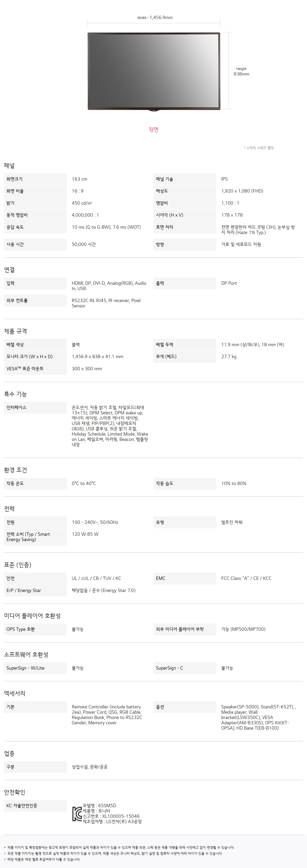Click the 스피커, 스탠드 별매 footnote
This screenshot has width=307, height=868.
pyautogui.click(x=259, y=148)
